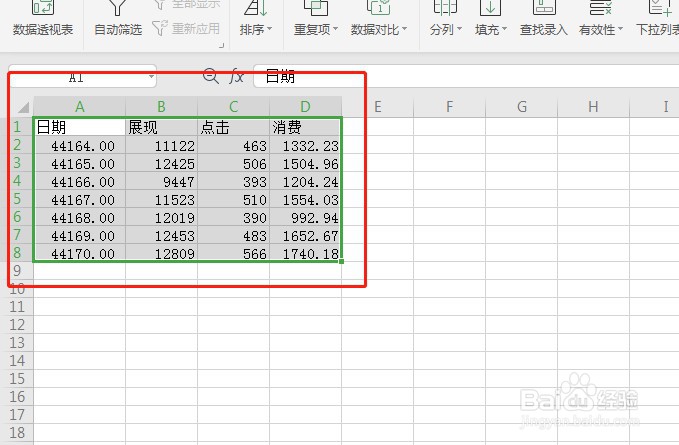Select column F header
This screenshot has width=679, height=445.
[449, 106]
